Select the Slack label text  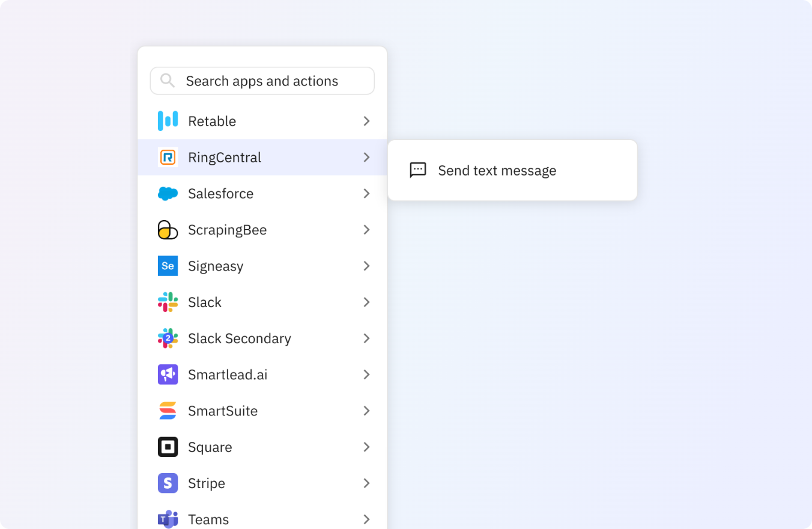click(205, 302)
